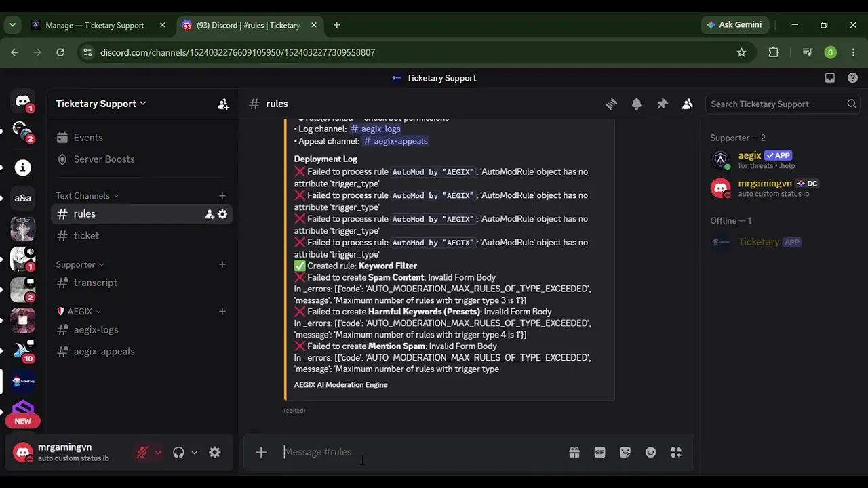Image resolution: width=868 pixels, height=488 pixels.
Task: Open the GIF picker
Action: coord(599,452)
